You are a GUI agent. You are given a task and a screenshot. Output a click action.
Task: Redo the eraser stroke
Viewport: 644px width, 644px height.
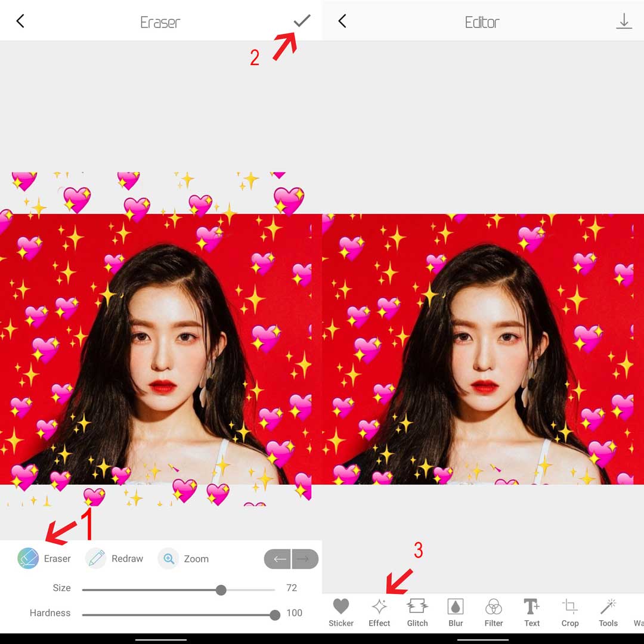point(305,559)
